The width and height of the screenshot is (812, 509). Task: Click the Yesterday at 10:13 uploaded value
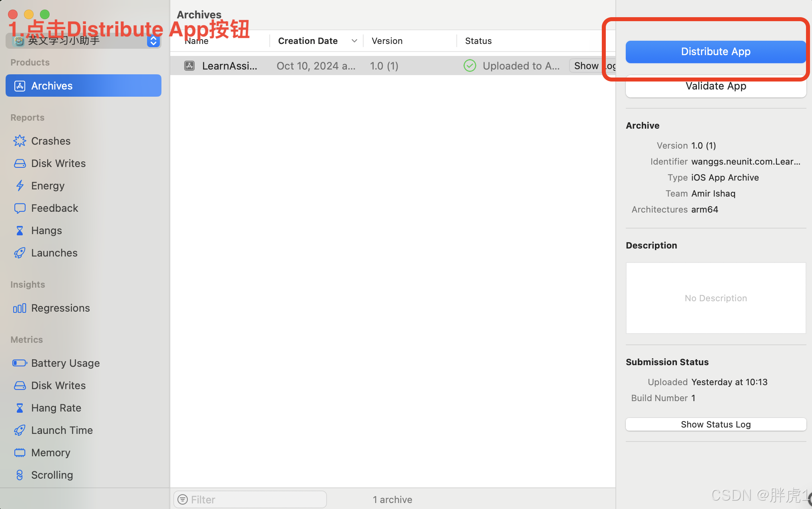[x=729, y=382]
